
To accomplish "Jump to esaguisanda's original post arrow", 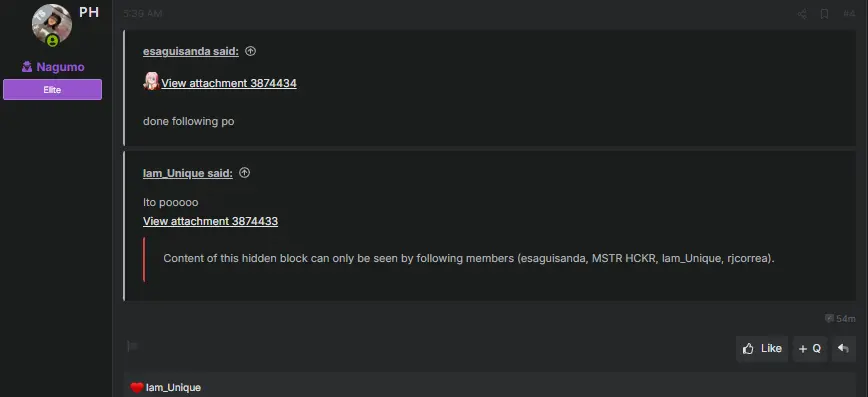I will 251,51.
